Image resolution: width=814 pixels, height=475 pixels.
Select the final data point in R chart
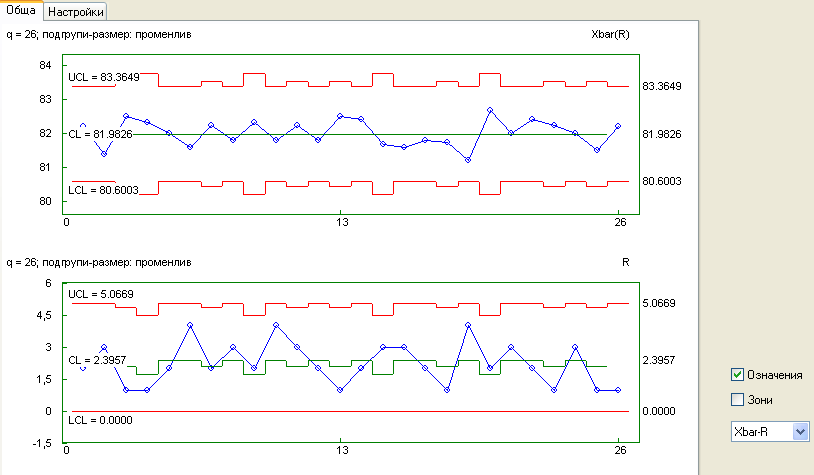coord(618,390)
